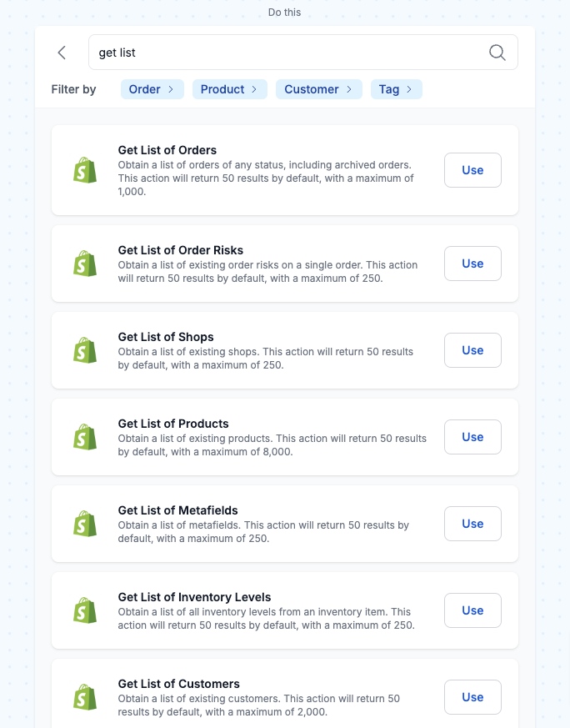Select Shopify icon beside Get List of Products

pyautogui.click(x=85, y=437)
